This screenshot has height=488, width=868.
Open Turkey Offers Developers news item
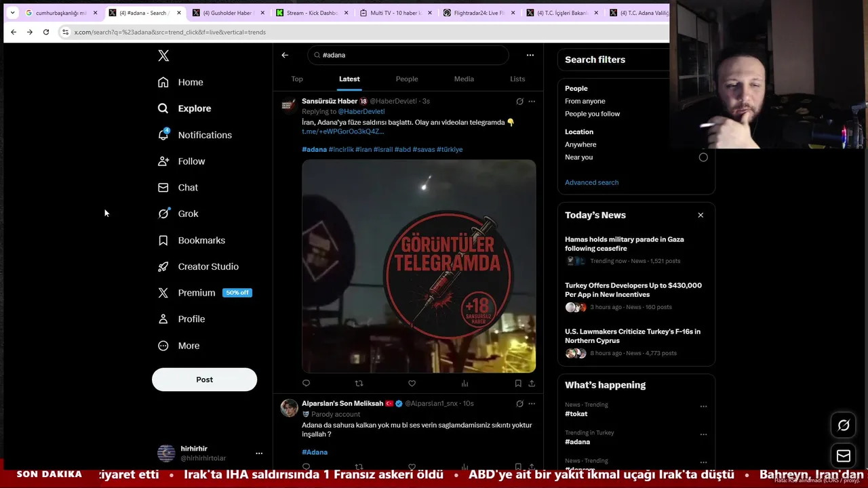[636, 296]
